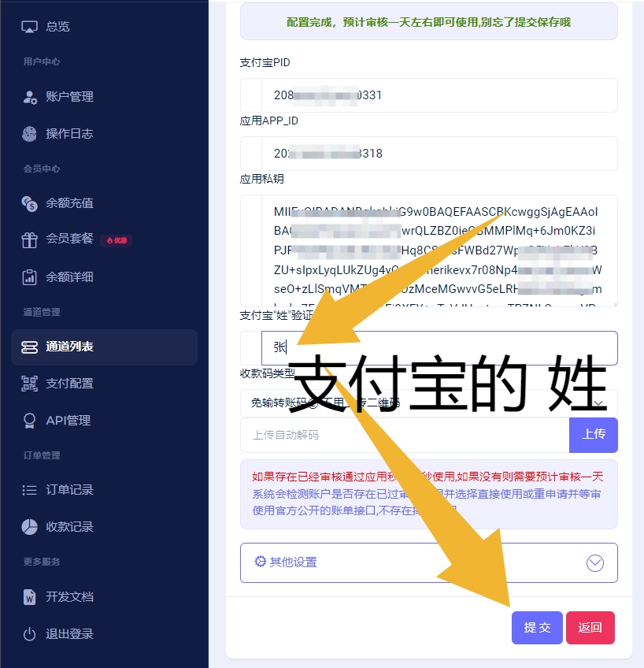Click the account management user icon

pyautogui.click(x=29, y=97)
